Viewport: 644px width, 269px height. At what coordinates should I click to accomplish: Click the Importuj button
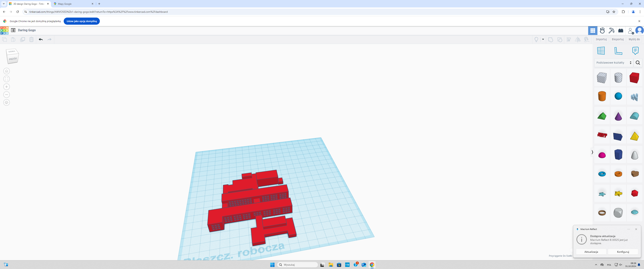click(601, 39)
